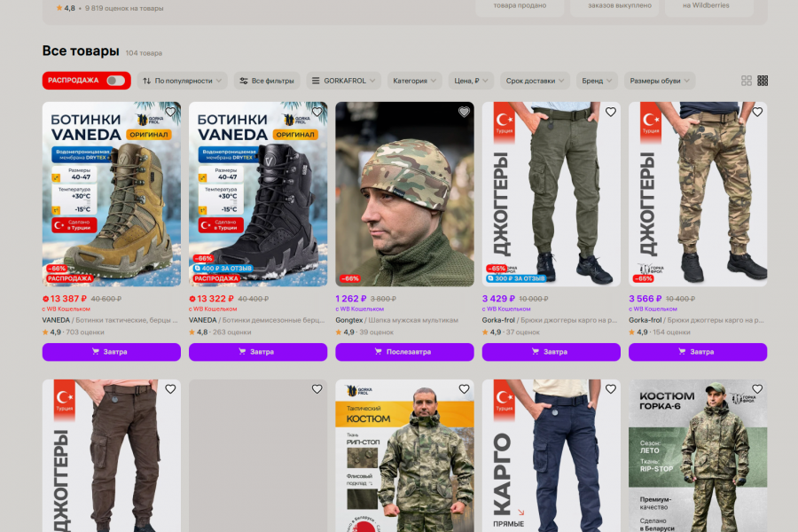Open the Тактический КОСТЮМ product image
Viewport: 798px width, 532px height.
404,456
